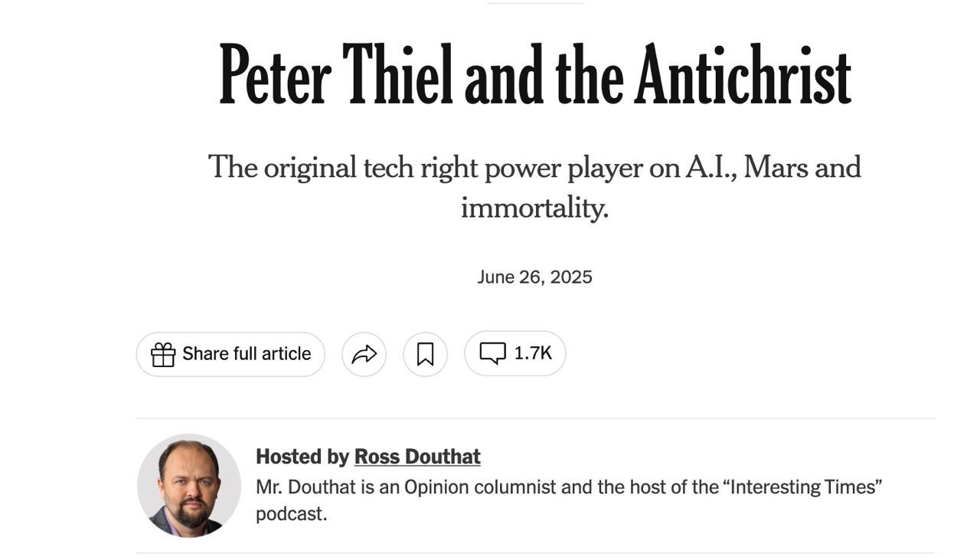Click the "Hosted by" label
The height and width of the screenshot is (557, 980).
[302, 457]
